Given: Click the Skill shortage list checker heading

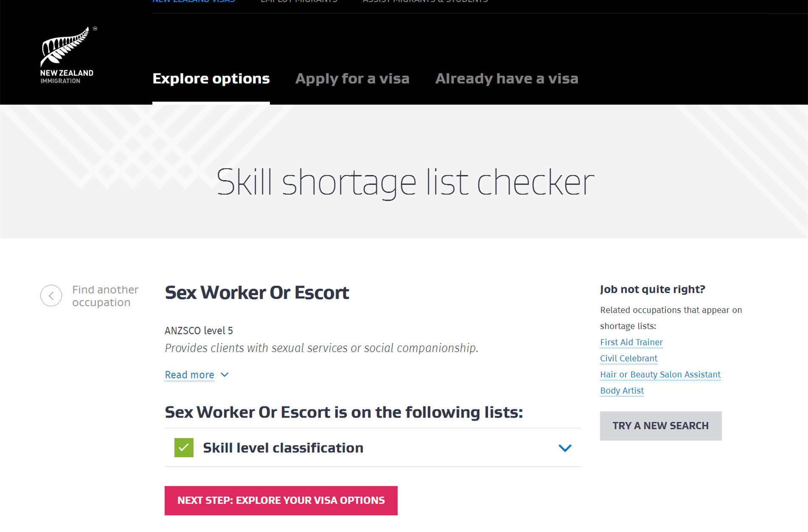Looking at the screenshot, I should (405, 182).
